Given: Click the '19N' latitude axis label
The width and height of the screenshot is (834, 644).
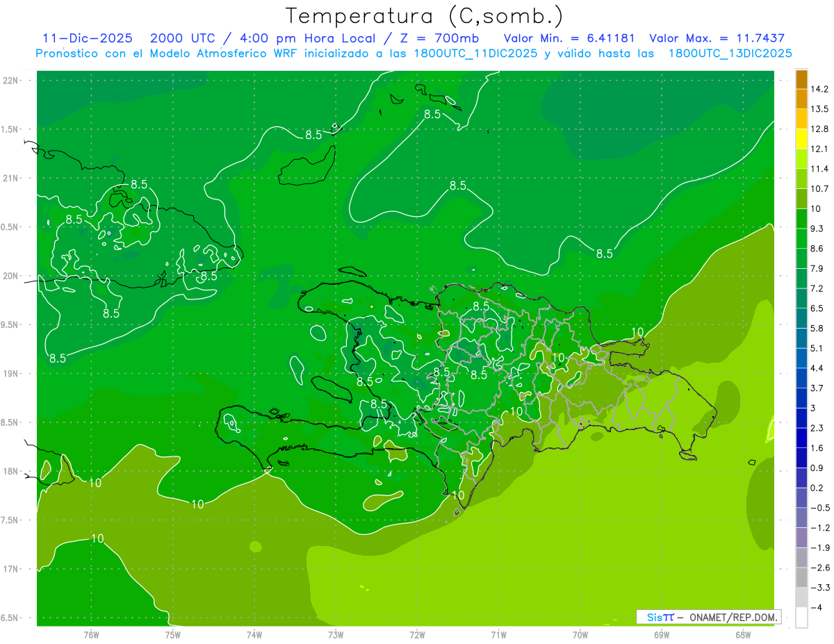Looking at the screenshot, I should [x=10, y=373].
